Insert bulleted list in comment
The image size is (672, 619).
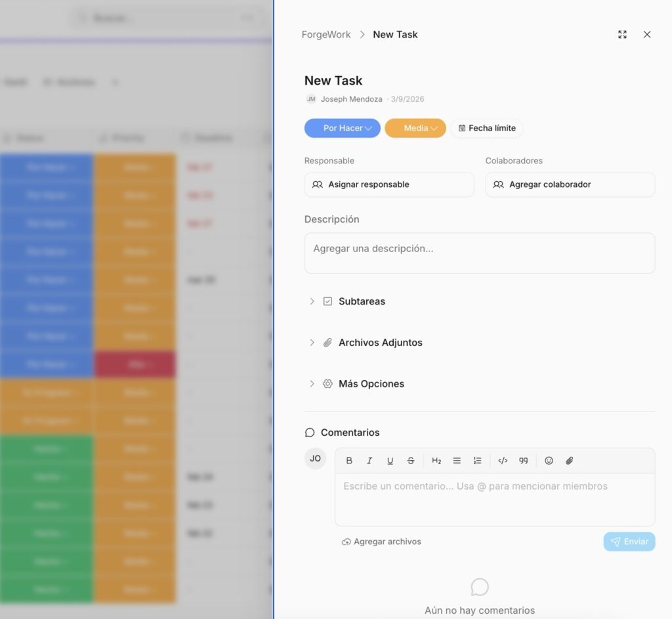(x=457, y=461)
